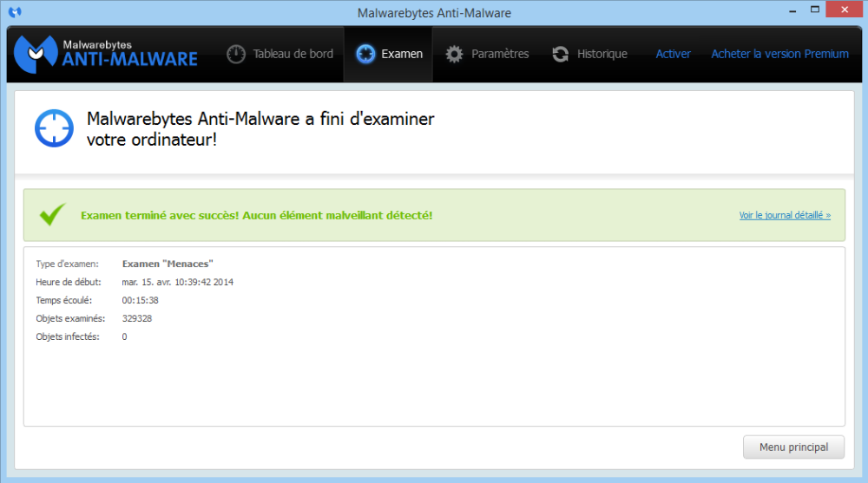Click the Objets examinés label
Image resolution: width=868 pixels, height=483 pixels.
tap(70, 319)
